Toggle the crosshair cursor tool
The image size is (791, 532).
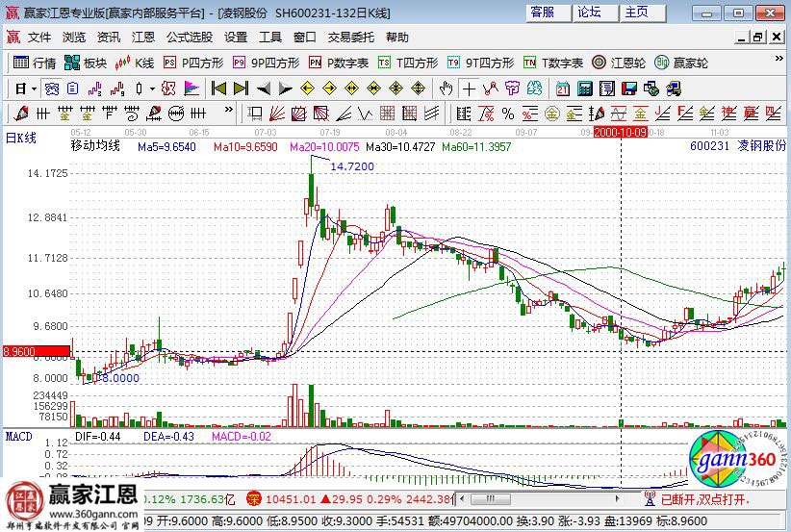tap(469, 89)
